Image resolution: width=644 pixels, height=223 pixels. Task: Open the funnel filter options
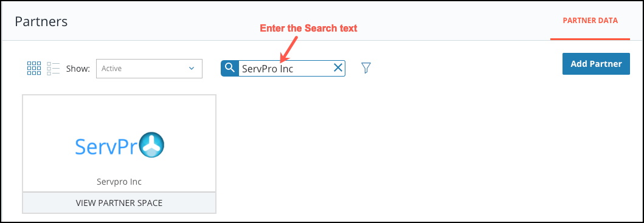click(366, 68)
